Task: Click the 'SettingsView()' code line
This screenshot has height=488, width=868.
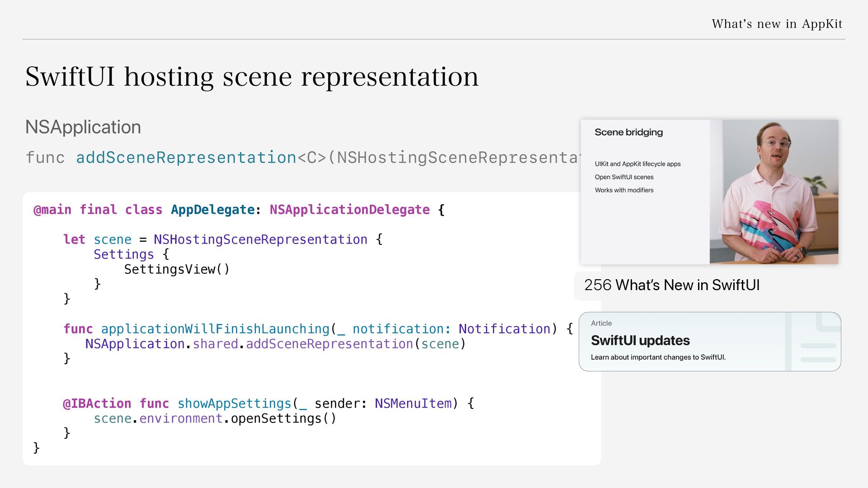Action: 177,269
